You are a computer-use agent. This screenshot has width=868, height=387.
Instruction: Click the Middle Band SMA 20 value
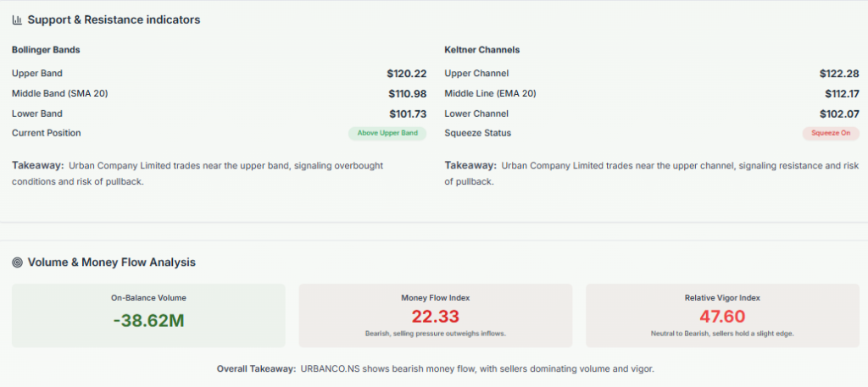pyautogui.click(x=408, y=94)
